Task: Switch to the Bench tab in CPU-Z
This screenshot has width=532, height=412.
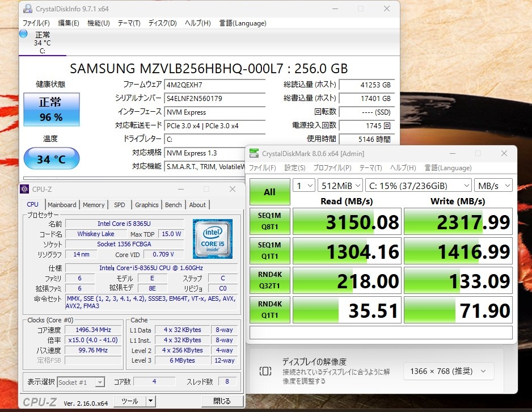Action: click(x=174, y=205)
